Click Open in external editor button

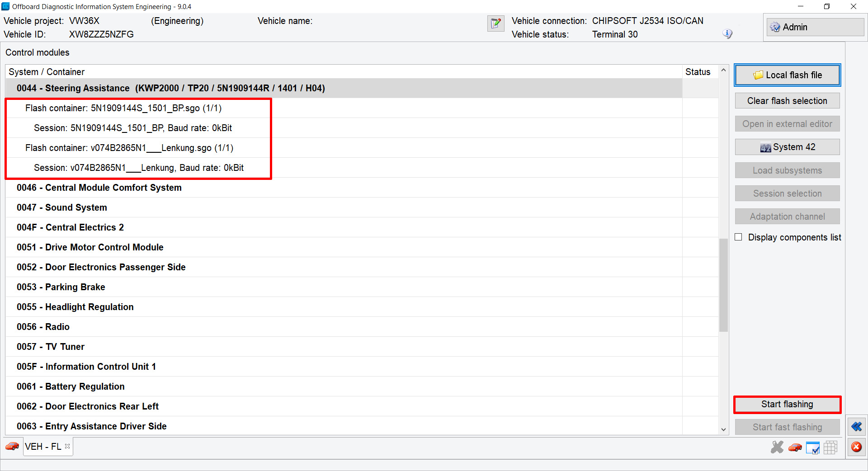(x=787, y=124)
